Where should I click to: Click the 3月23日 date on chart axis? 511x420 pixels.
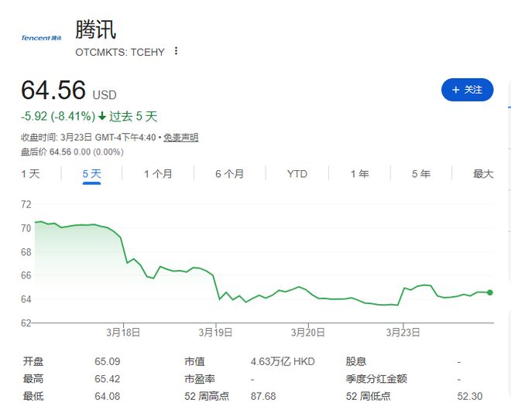tap(403, 332)
